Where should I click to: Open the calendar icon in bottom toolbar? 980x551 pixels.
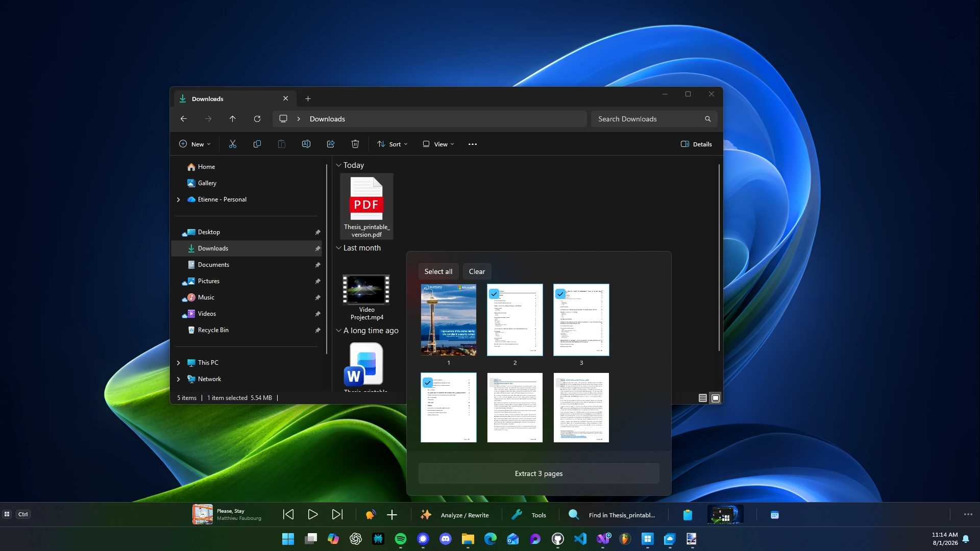pyautogui.click(x=775, y=515)
